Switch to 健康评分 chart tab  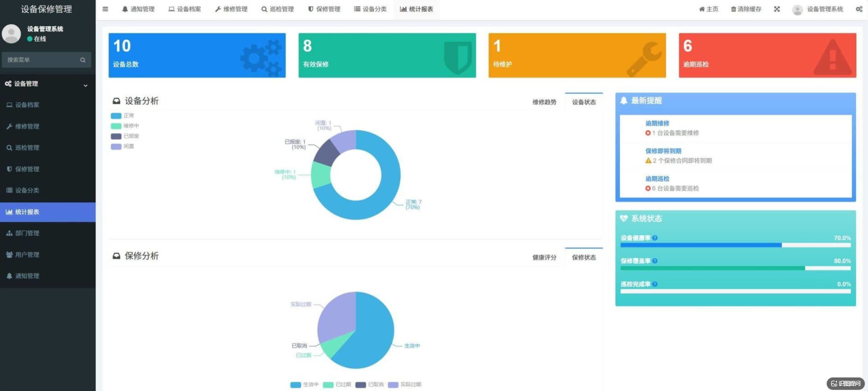pos(544,257)
